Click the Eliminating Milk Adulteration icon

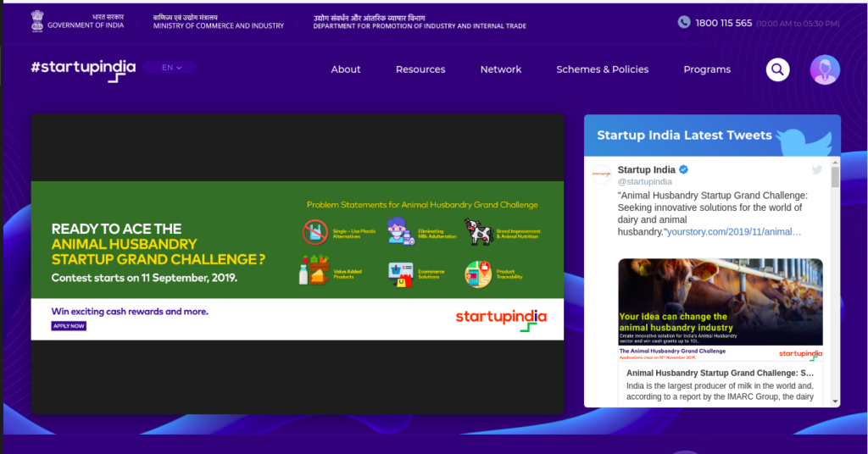[x=400, y=231]
